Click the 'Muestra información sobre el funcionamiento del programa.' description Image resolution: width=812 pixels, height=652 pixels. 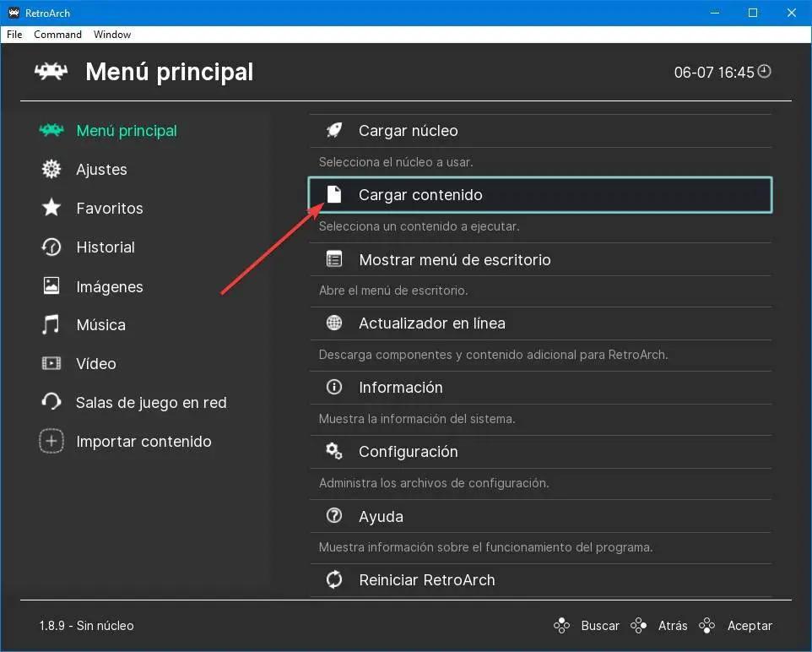[x=485, y=547]
